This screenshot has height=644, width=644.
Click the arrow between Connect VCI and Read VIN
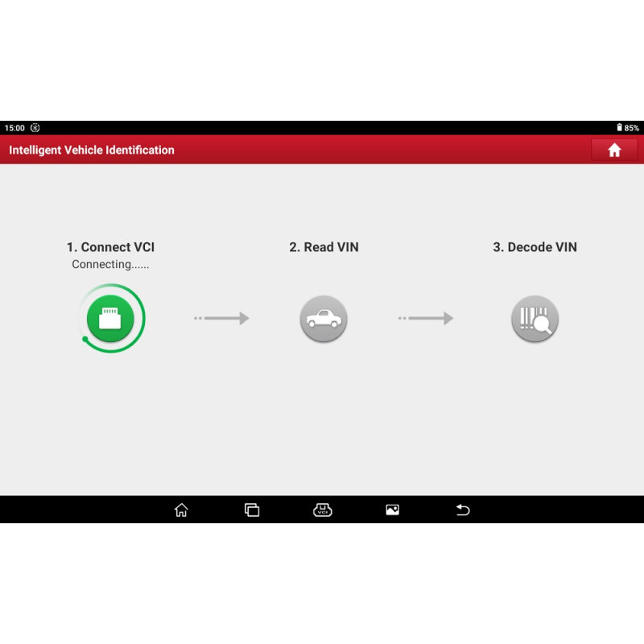click(x=221, y=319)
